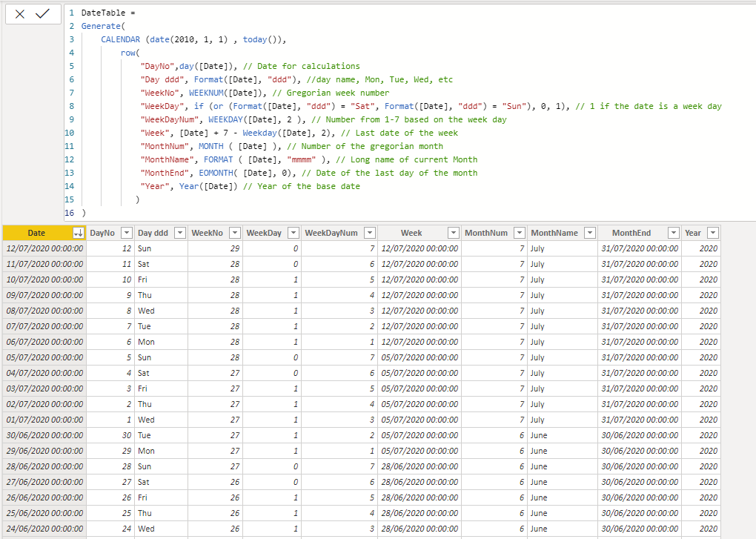Open the MonthNum column filter dropdown
The height and width of the screenshot is (539, 756).
(519, 233)
